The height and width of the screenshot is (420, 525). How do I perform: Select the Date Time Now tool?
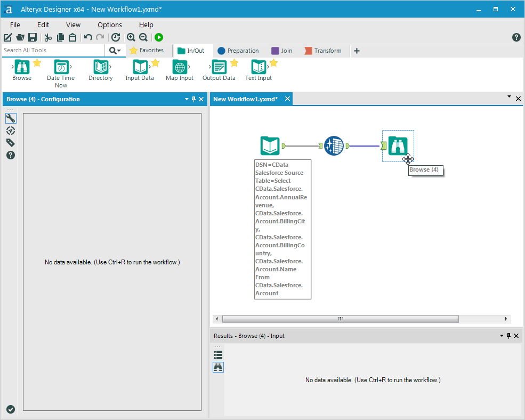point(61,74)
